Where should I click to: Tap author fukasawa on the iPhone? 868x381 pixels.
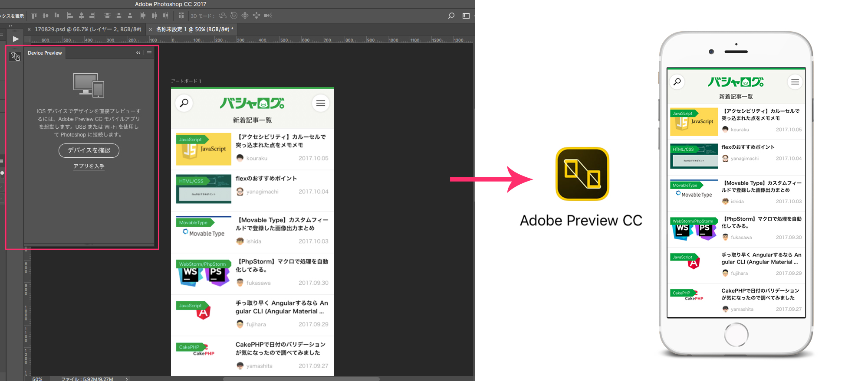point(741,238)
